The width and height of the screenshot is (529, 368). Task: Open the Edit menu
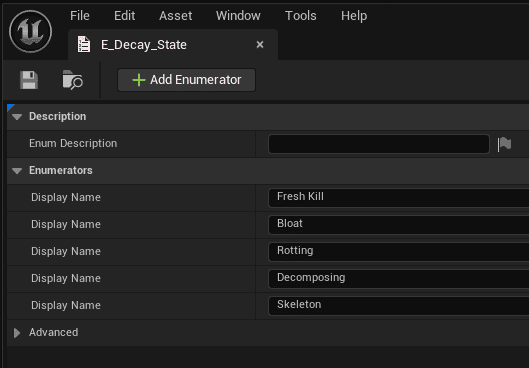tap(124, 16)
